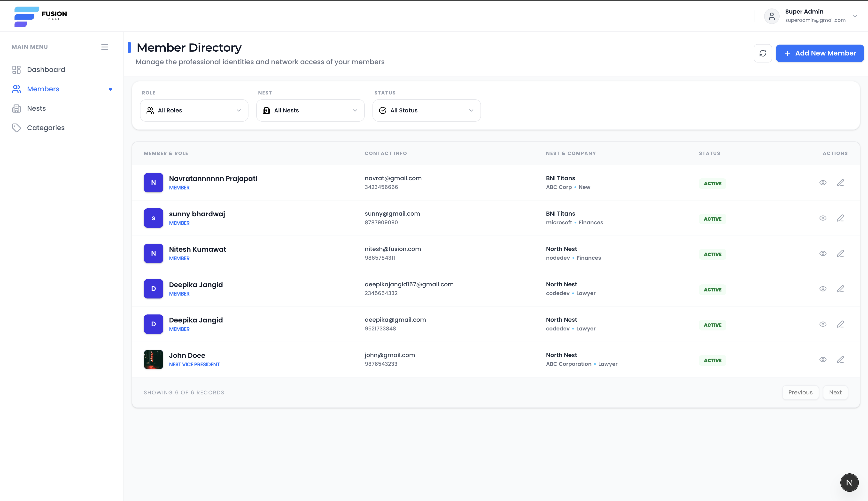868x501 pixels.
Task: Click edit pencil for Navratannnnnn Prajapati
Action: pos(840,183)
